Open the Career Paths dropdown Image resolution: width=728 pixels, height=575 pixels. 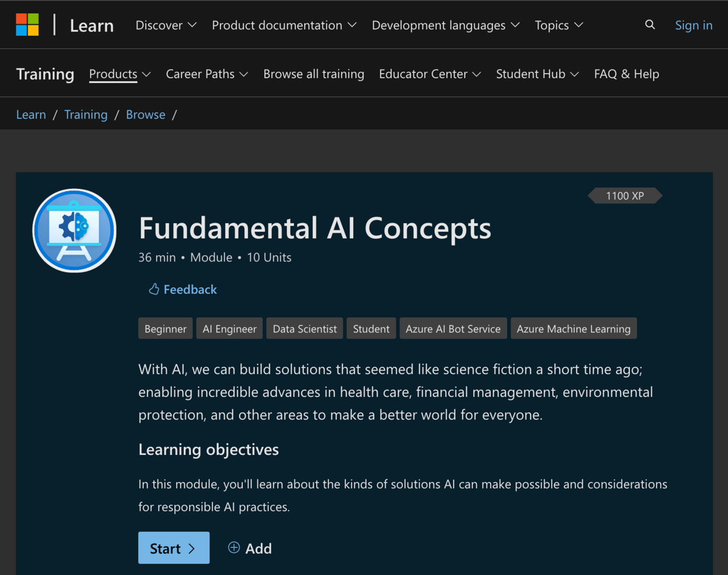(x=207, y=74)
